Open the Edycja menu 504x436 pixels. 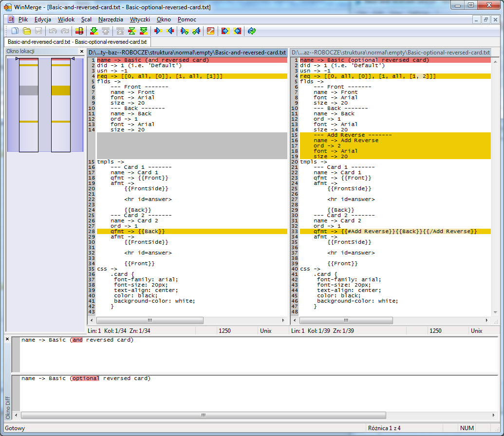[43, 19]
